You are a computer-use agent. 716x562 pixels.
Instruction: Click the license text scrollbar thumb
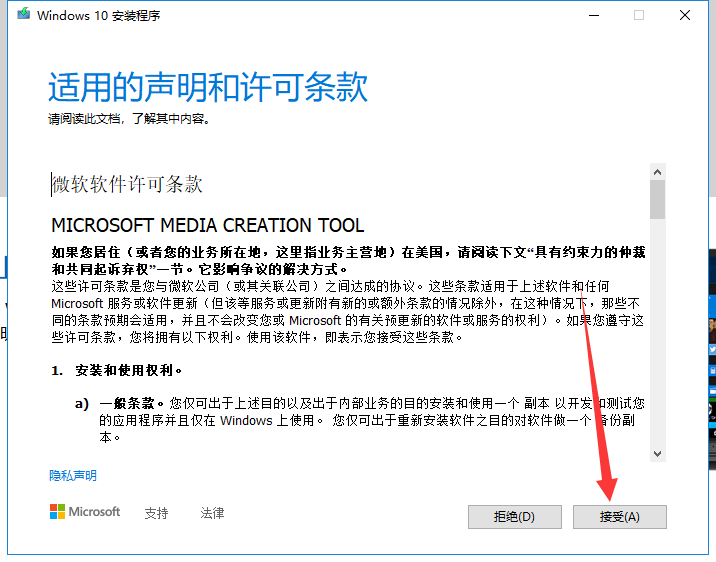[x=658, y=200]
